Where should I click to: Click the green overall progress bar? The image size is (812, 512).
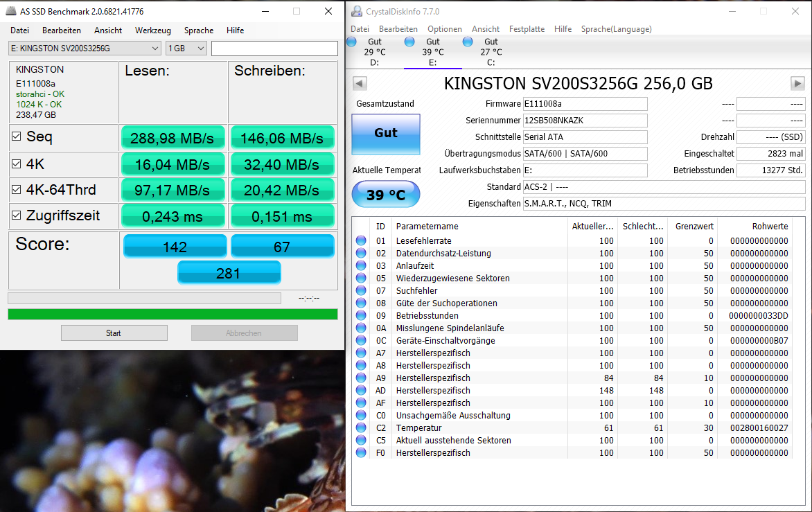click(173, 315)
